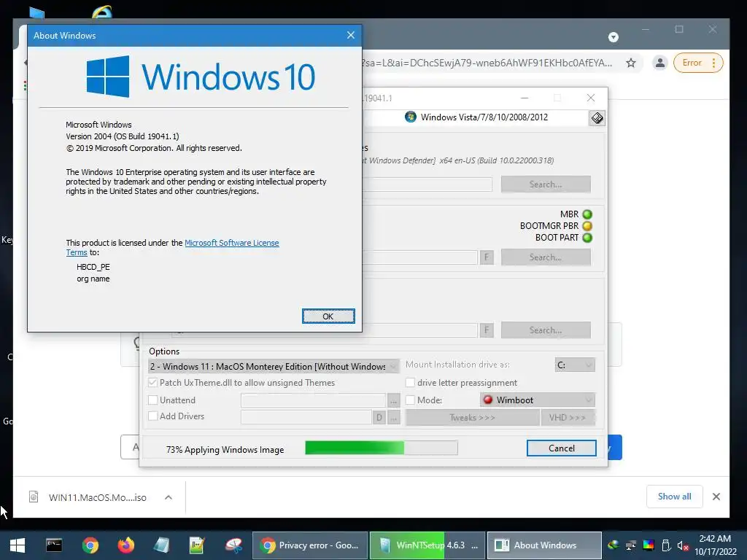Toggle Patch UxTheme.dll unsigned Themes checkbox
The height and width of the screenshot is (560, 747).
click(153, 382)
